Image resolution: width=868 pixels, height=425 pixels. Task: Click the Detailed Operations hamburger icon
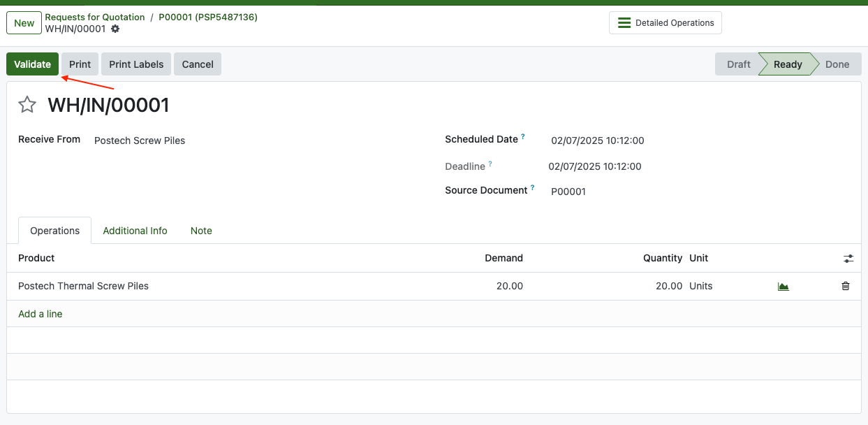(624, 23)
